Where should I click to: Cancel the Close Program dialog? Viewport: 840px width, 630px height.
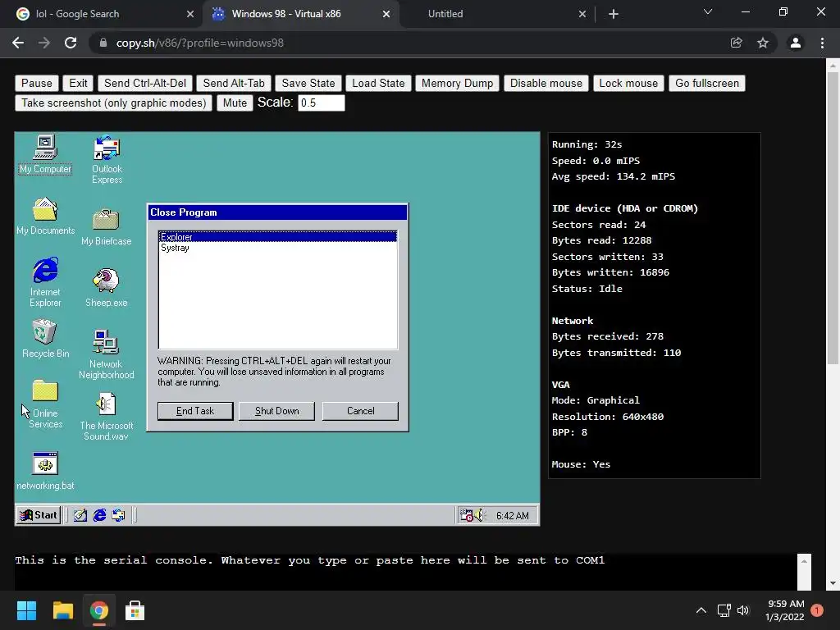tap(361, 411)
